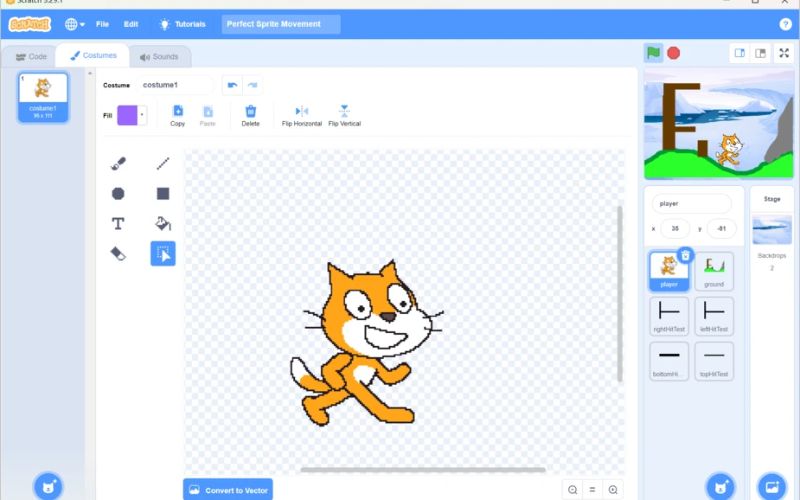The height and width of the screenshot is (500, 800).
Task: Switch to the Costumes tab
Action: 93,55
